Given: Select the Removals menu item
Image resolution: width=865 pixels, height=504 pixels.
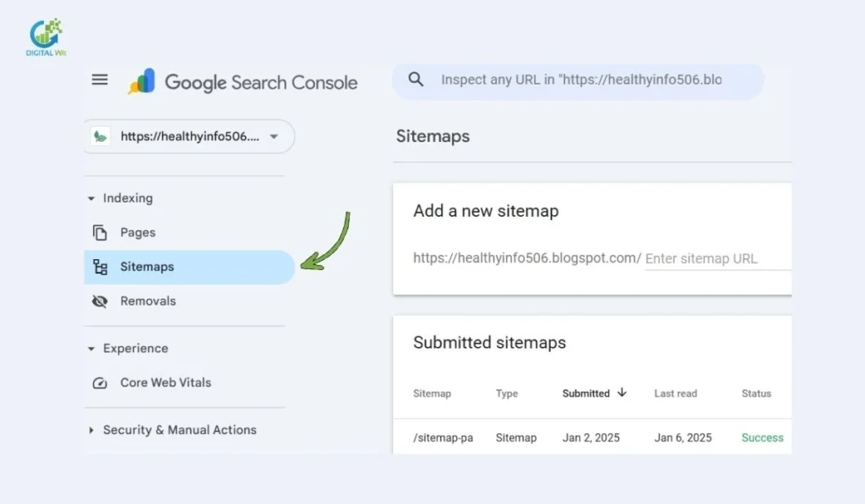Looking at the screenshot, I should pyautogui.click(x=149, y=301).
